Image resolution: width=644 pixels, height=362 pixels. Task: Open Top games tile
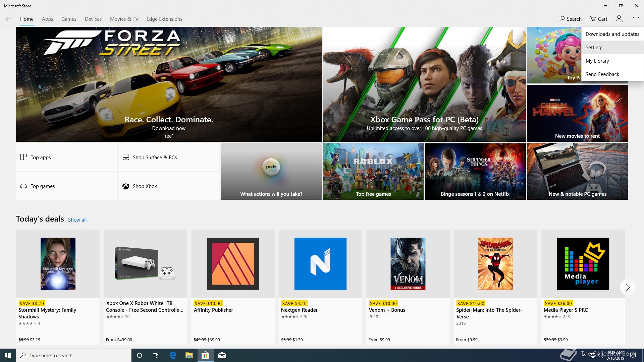(x=67, y=186)
